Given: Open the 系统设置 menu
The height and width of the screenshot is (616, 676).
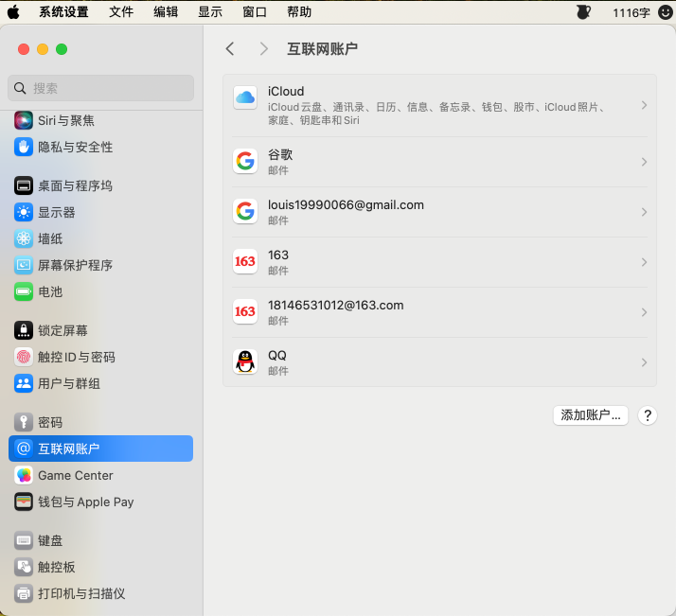Looking at the screenshot, I should (63, 12).
